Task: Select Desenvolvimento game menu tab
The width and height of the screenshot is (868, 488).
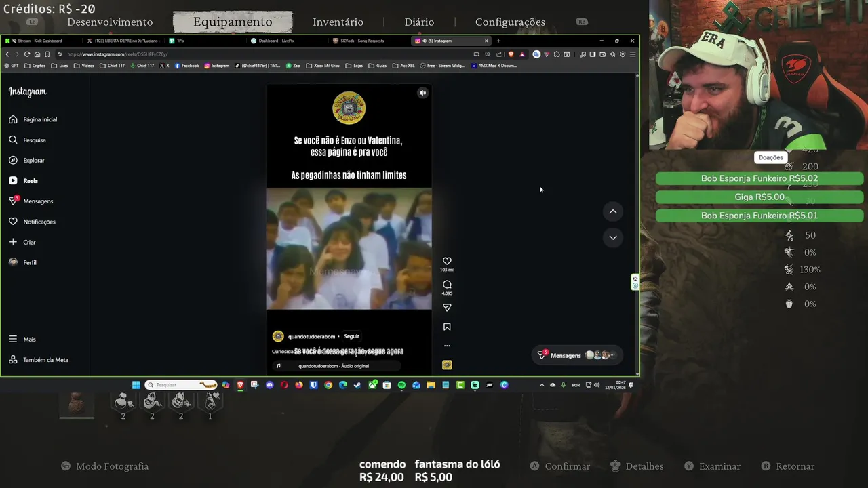Action: pyautogui.click(x=110, y=22)
